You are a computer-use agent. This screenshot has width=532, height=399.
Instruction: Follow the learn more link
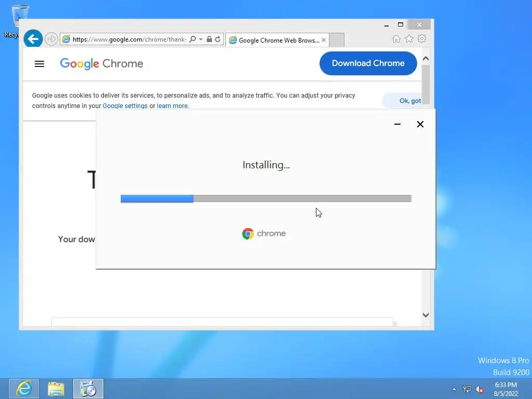coord(172,106)
